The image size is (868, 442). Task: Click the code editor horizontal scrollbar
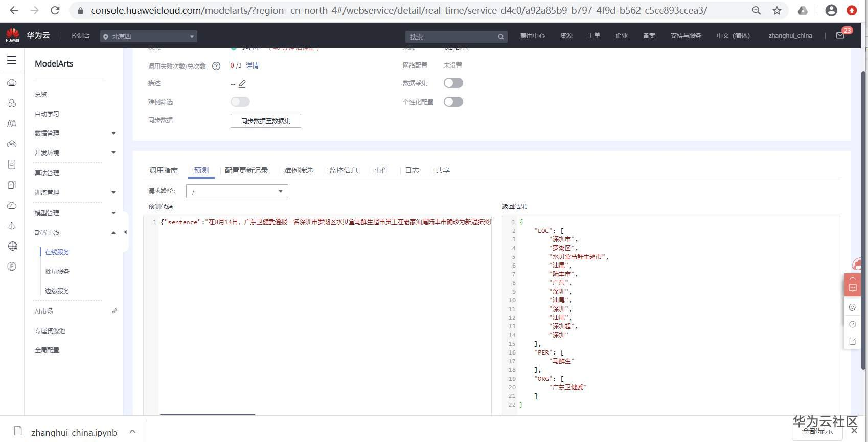(207, 414)
